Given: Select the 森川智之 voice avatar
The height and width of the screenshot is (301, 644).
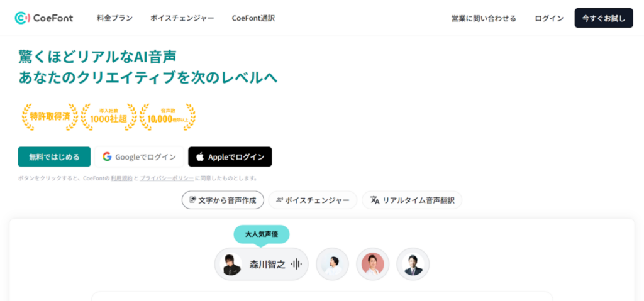Looking at the screenshot, I should point(231,265).
